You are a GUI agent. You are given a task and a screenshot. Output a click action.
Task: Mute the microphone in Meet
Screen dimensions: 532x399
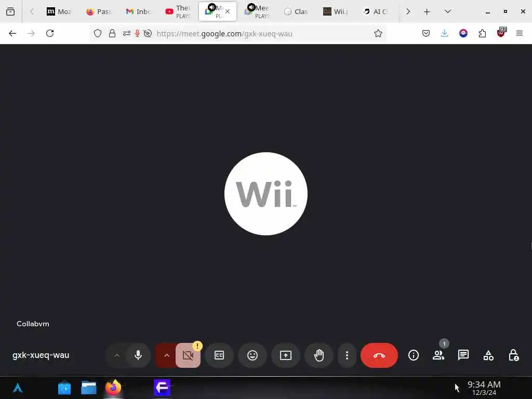(x=138, y=355)
